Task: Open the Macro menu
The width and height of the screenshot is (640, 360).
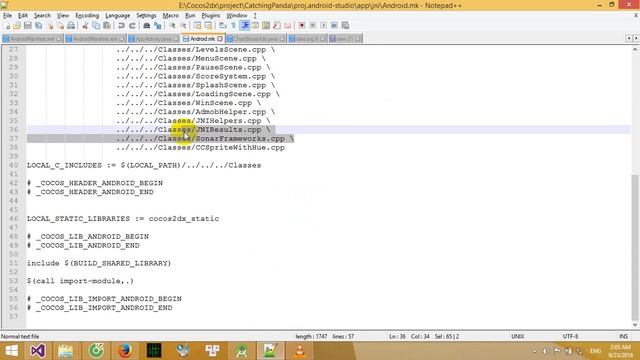Action: [x=171, y=16]
